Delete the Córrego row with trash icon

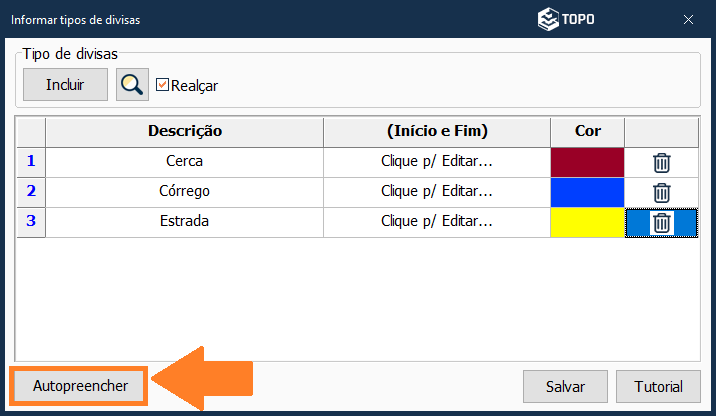pos(661,193)
